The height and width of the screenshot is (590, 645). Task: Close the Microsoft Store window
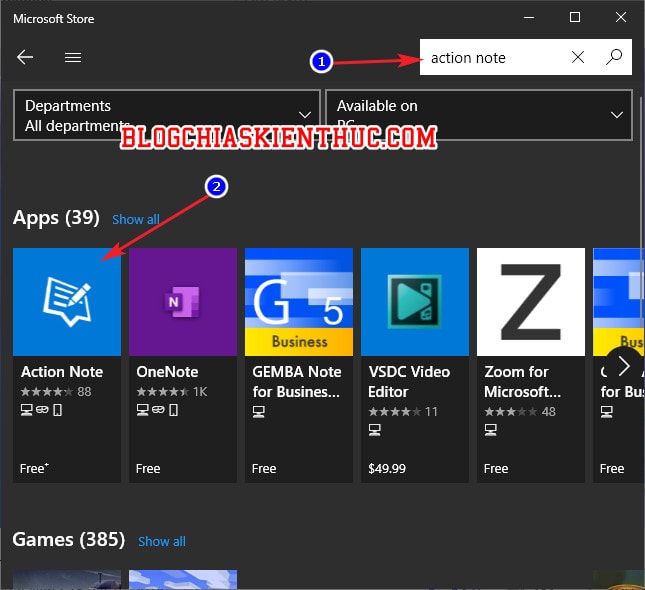[x=621, y=17]
